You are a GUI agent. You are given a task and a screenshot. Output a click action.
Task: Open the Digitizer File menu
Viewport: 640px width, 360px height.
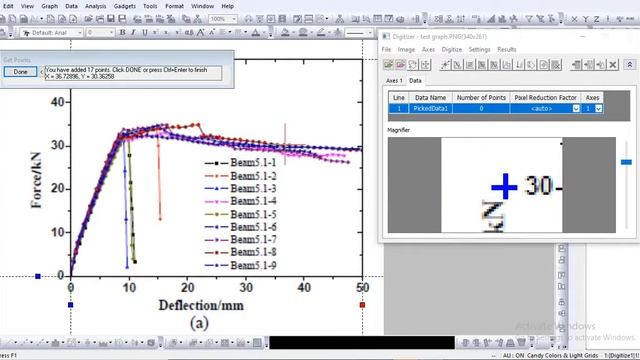386,49
